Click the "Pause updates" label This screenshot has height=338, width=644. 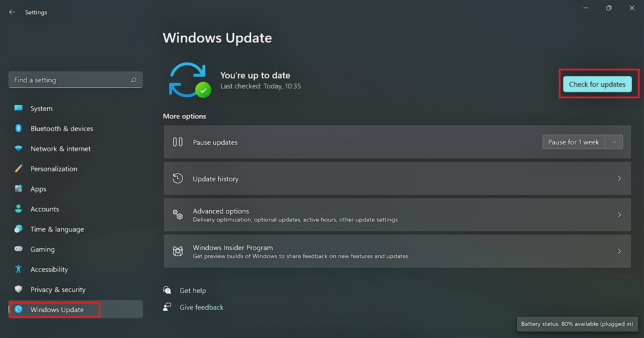[x=215, y=143]
